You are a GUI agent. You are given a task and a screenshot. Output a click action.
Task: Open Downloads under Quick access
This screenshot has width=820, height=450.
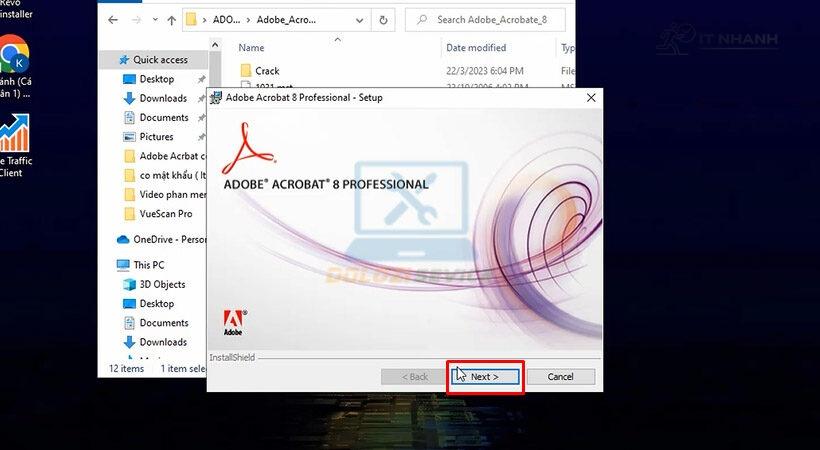coord(163,98)
